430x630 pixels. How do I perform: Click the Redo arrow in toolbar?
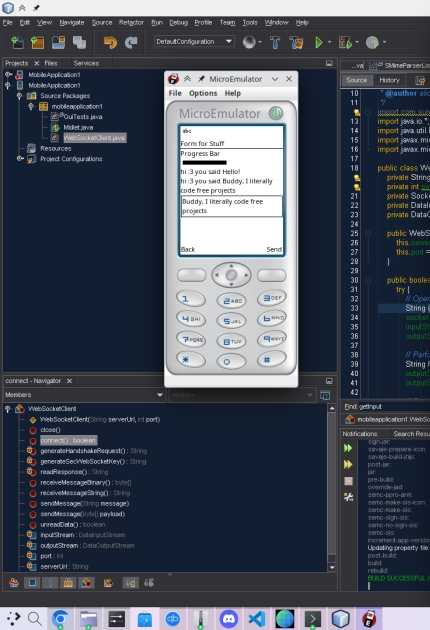tap(131, 42)
